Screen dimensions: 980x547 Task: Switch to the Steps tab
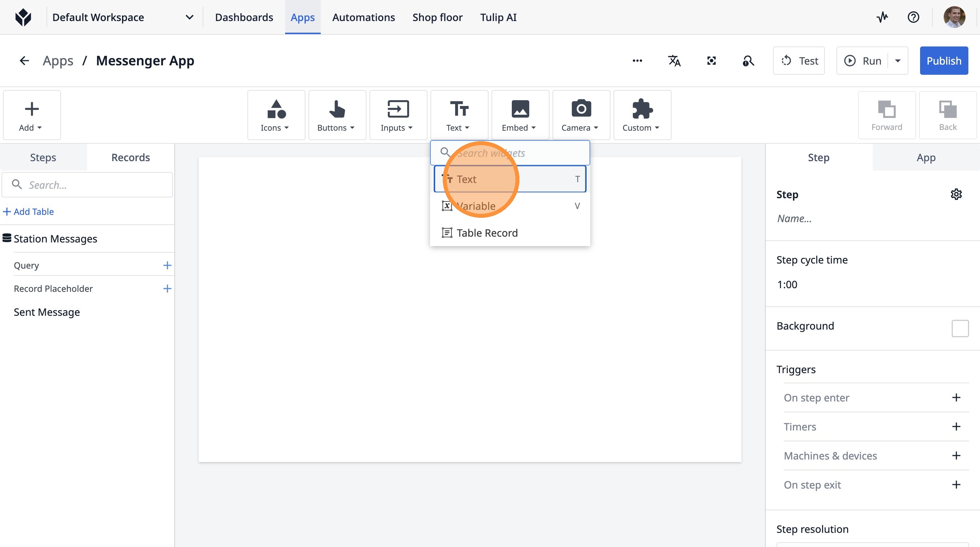click(x=43, y=158)
